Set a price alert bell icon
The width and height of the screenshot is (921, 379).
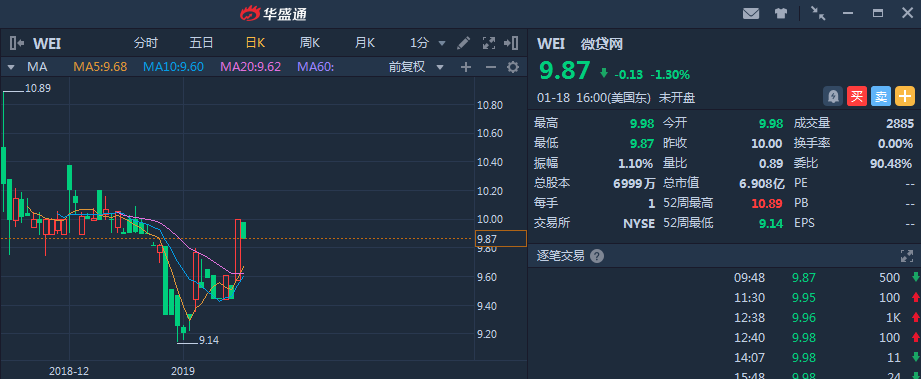point(832,96)
